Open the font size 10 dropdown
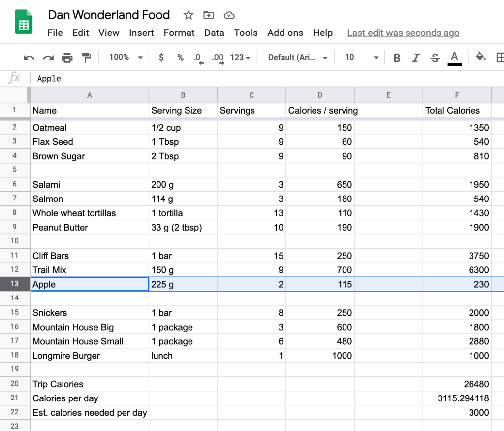 point(361,58)
